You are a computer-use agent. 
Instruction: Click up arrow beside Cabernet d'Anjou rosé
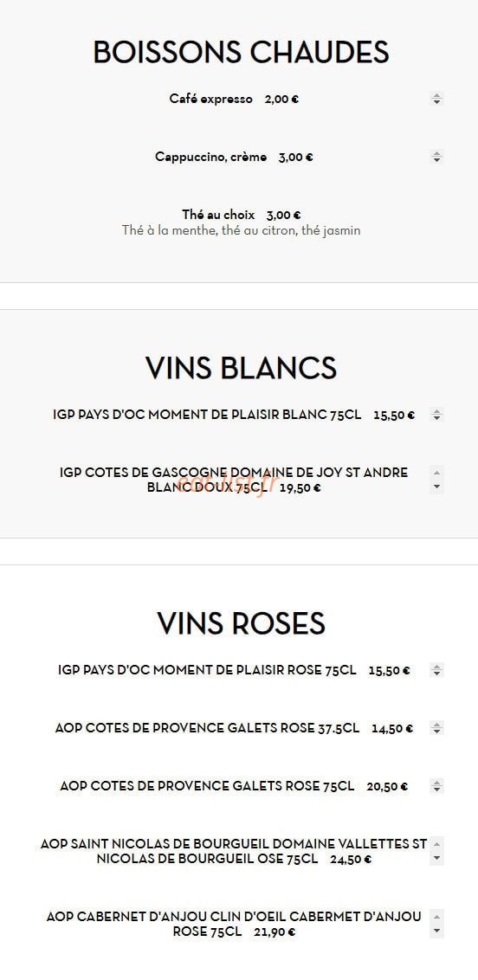click(x=436, y=917)
